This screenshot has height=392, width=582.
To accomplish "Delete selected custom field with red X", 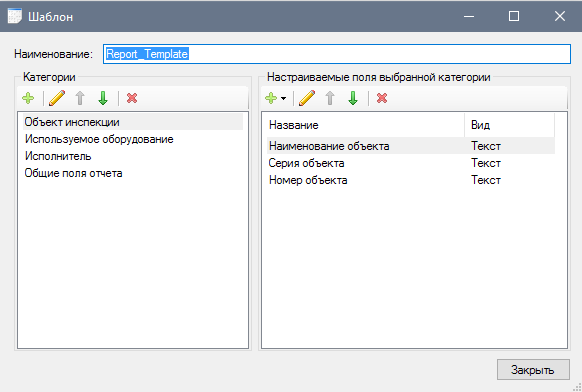I will (382, 98).
